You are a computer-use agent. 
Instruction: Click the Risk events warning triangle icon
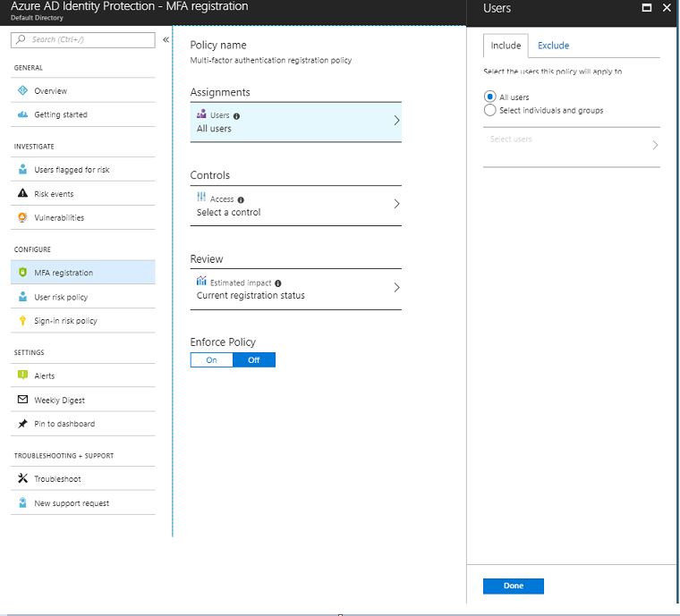pyautogui.click(x=22, y=193)
